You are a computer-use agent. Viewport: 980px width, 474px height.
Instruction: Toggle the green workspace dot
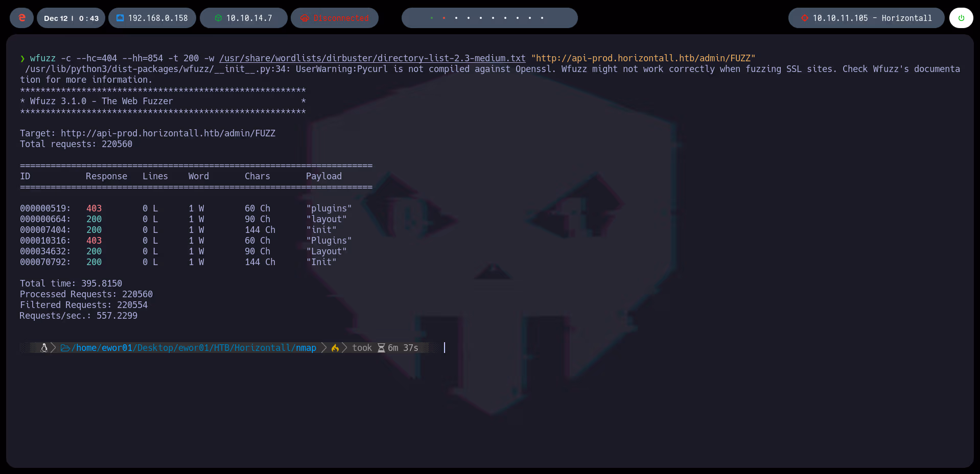(x=432, y=18)
